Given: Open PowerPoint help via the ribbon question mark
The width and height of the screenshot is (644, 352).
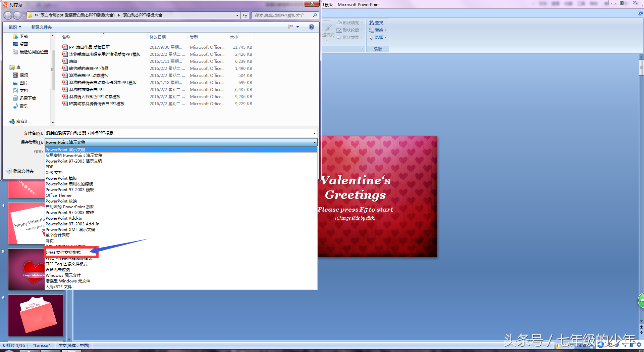Looking at the screenshot, I should (640, 13).
